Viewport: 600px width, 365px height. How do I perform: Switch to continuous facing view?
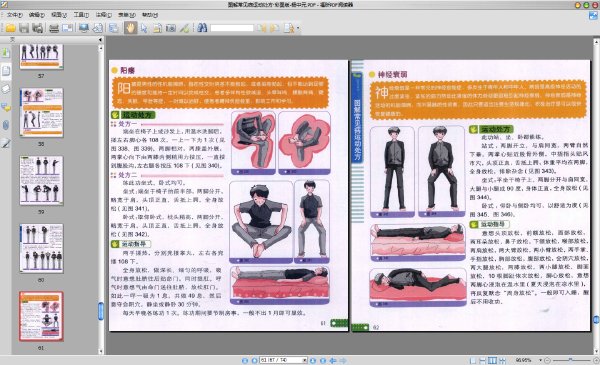point(502,360)
